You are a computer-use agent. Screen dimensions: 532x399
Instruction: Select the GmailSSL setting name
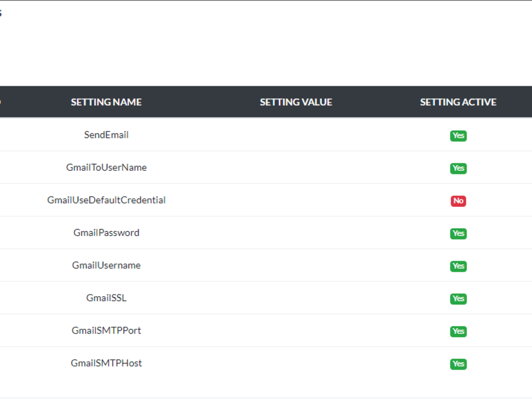click(106, 297)
